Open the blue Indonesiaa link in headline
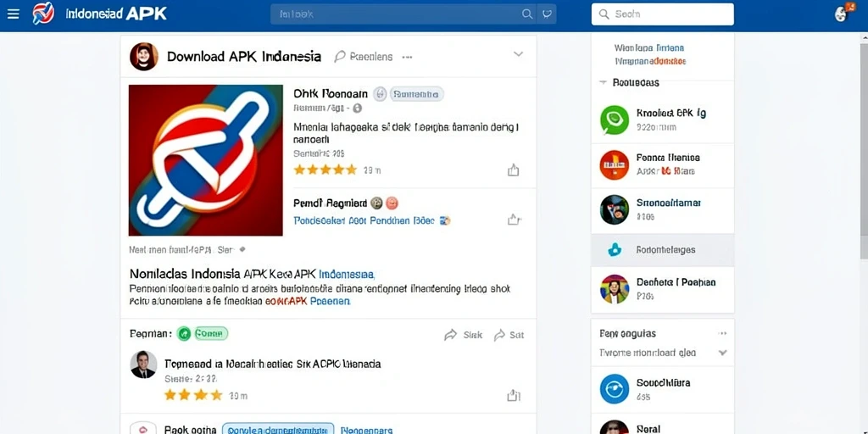This screenshot has width=868, height=434. pyautogui.click(x=347, y=274)
